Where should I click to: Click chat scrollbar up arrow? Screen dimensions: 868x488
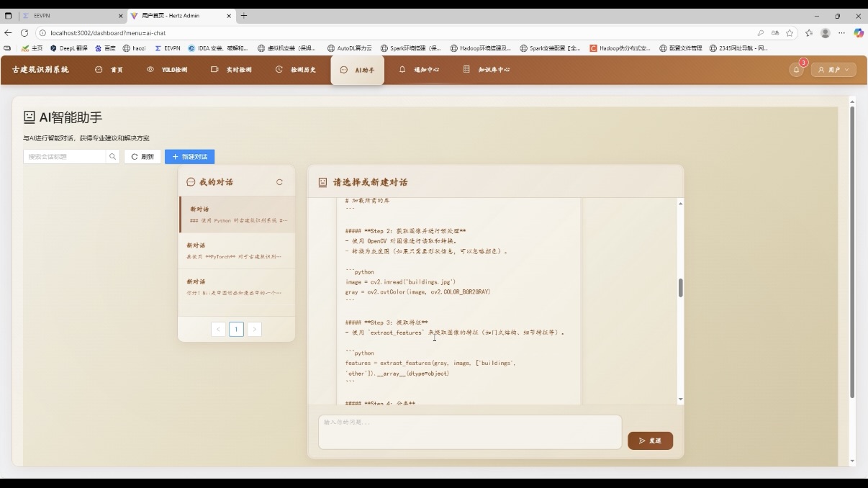[x=680, y=204]
